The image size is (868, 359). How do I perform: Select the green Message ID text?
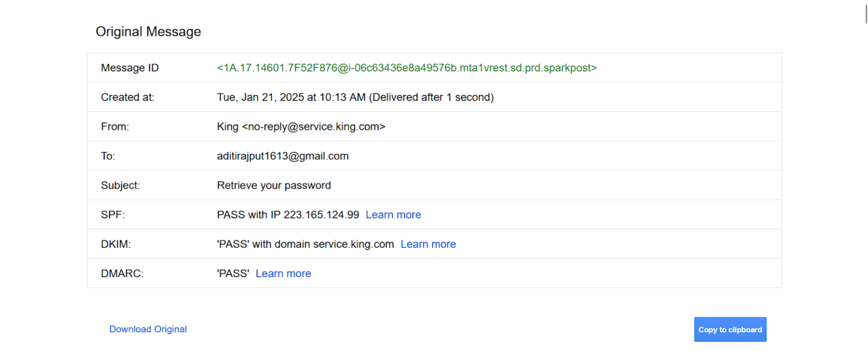[406, 68]
